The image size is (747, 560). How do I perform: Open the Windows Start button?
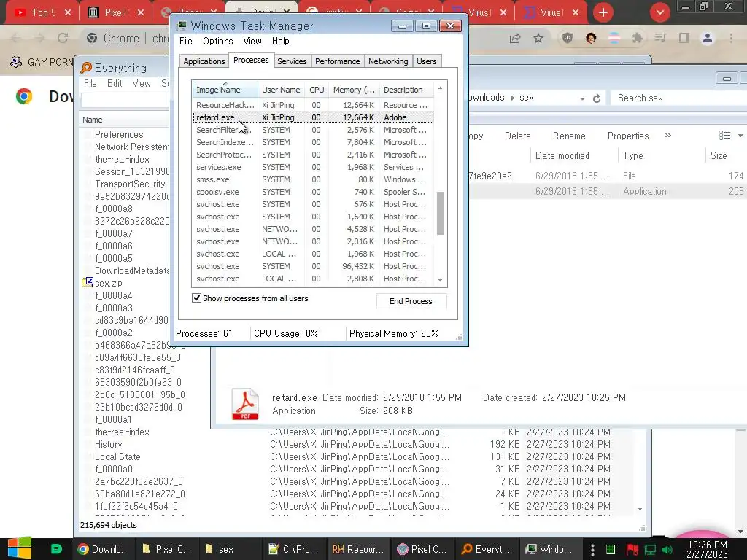tap(20, 549)
